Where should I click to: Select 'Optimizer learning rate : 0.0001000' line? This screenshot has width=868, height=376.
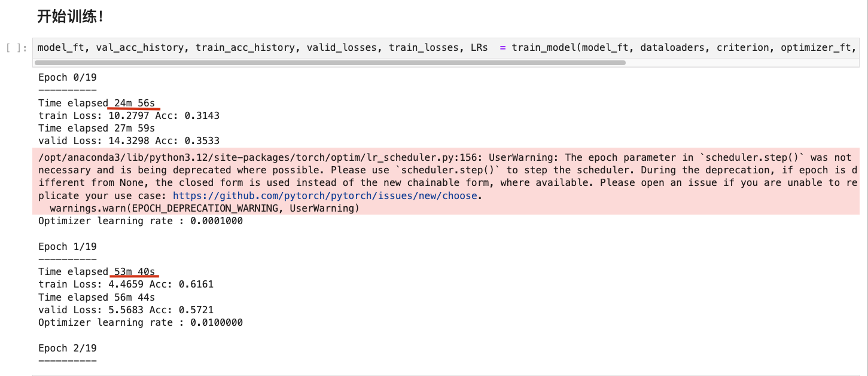pos(141,221)
